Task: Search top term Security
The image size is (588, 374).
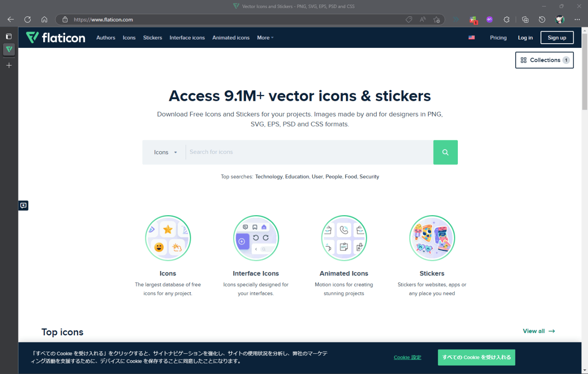Action: click(369, 176)
